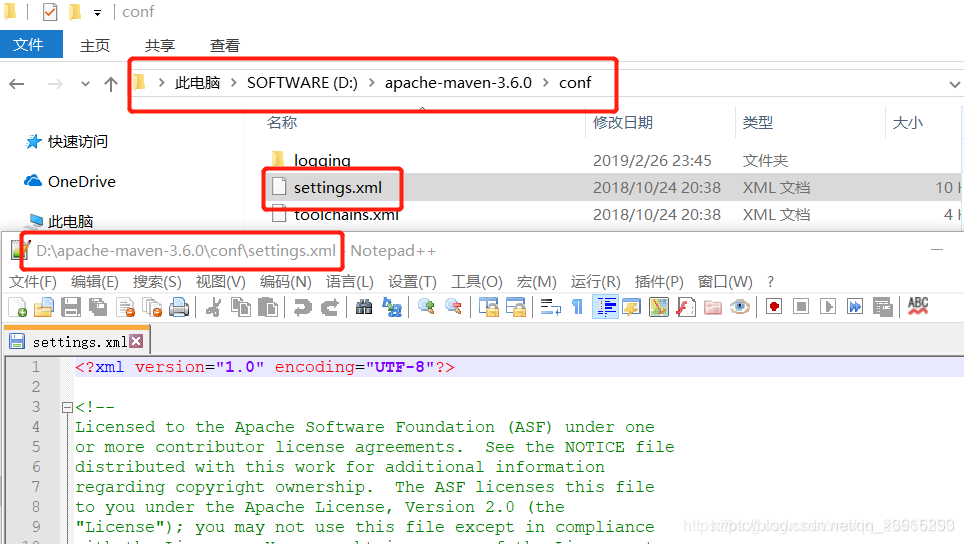The height and width of the screenshot is (544, 964).
Task: Click the Zoom In magnifier icon
Action: 426,307
